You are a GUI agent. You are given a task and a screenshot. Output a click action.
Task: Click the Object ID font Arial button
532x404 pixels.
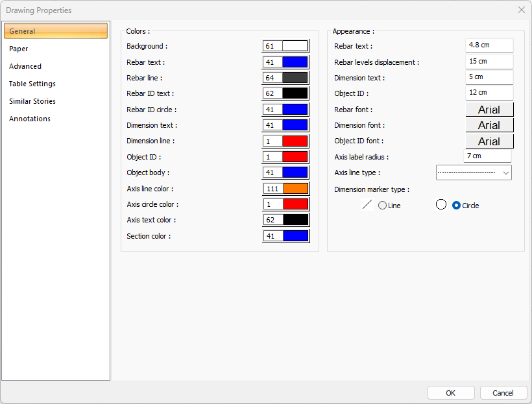(x=489, y=141)
